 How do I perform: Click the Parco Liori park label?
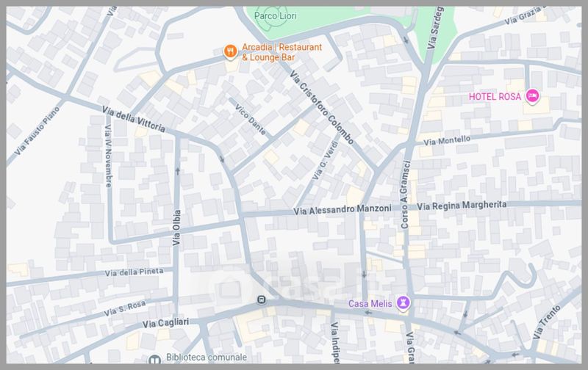coord(276,15)
